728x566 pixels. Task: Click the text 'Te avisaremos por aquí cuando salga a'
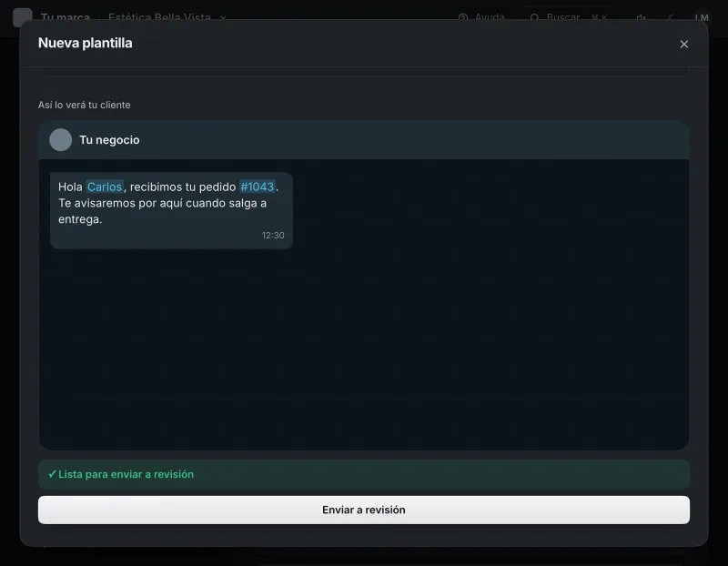[163, 203]
